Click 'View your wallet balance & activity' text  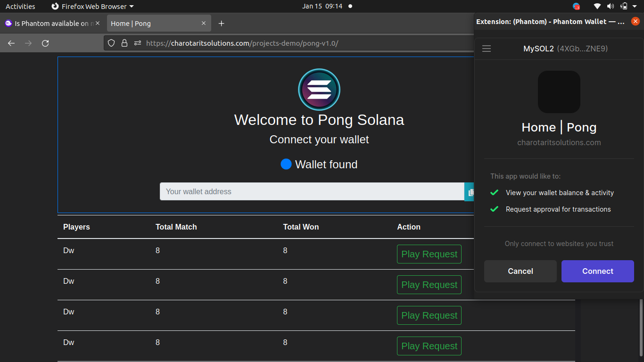pos(560,193)
